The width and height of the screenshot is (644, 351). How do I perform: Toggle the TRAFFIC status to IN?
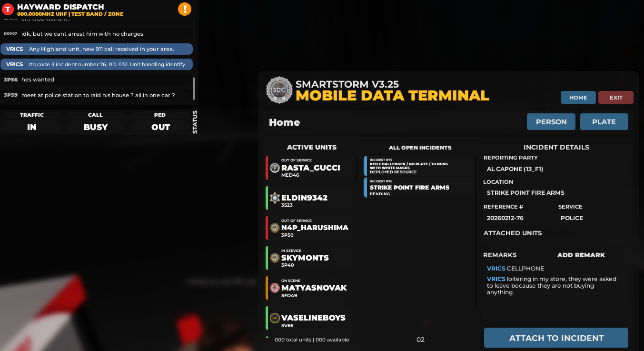pyautogui.click(x=32, y=127)
